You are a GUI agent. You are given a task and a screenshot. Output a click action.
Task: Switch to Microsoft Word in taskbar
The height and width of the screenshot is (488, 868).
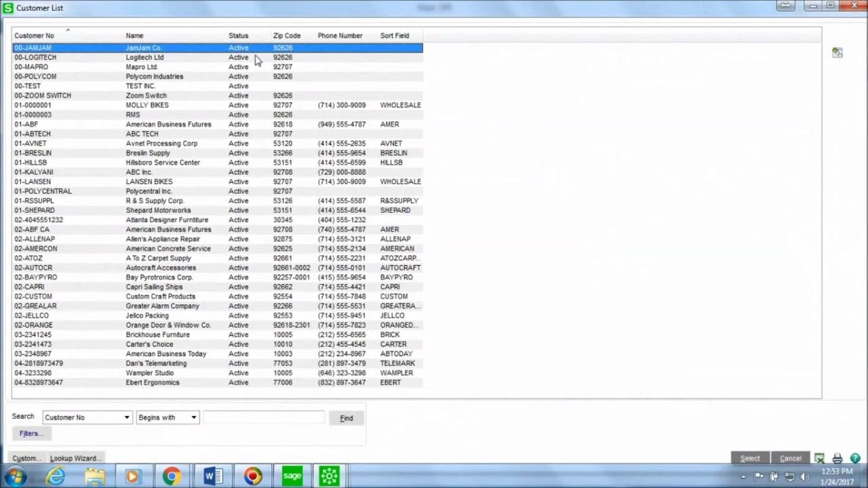point(212,476)
